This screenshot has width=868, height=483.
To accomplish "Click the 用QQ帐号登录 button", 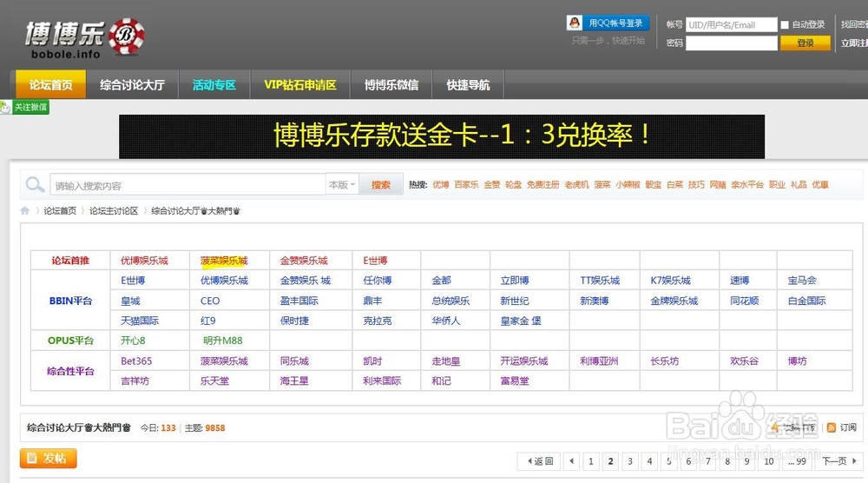I will click(x=608, y=23).
